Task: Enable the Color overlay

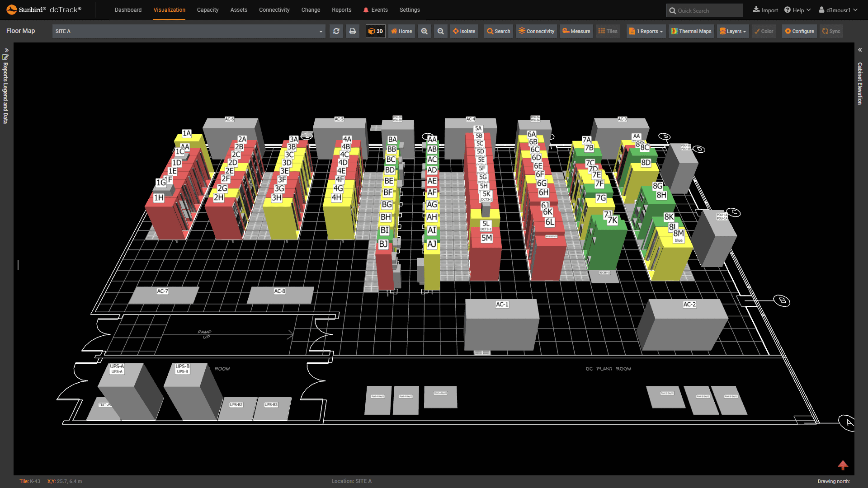Action: [x=764, y=31]
